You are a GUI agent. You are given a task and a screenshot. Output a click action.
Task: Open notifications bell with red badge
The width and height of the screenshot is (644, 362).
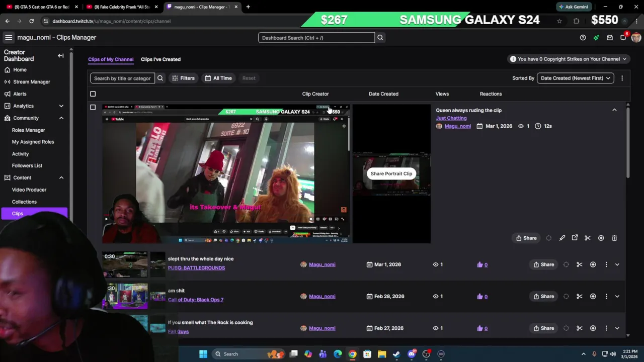623,37
